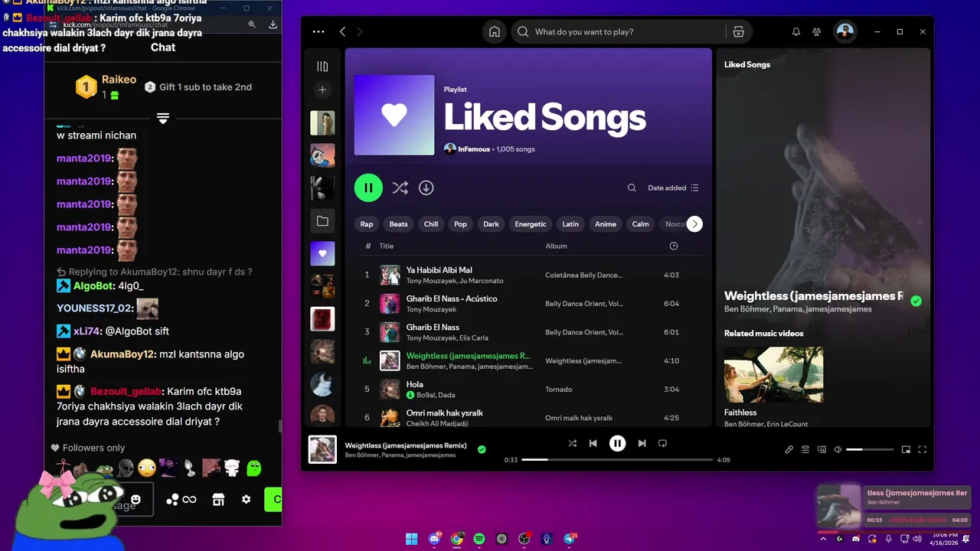Open Friend Activity icon
This screenshot has height=551, width=980.
click(817, 31)
